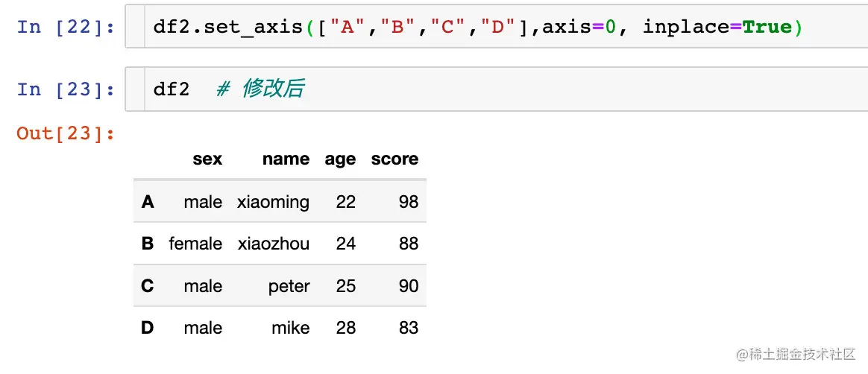The height and width of the screenshot is (374, 868).
Task: Click score value 90
Action: click(409, 286)
